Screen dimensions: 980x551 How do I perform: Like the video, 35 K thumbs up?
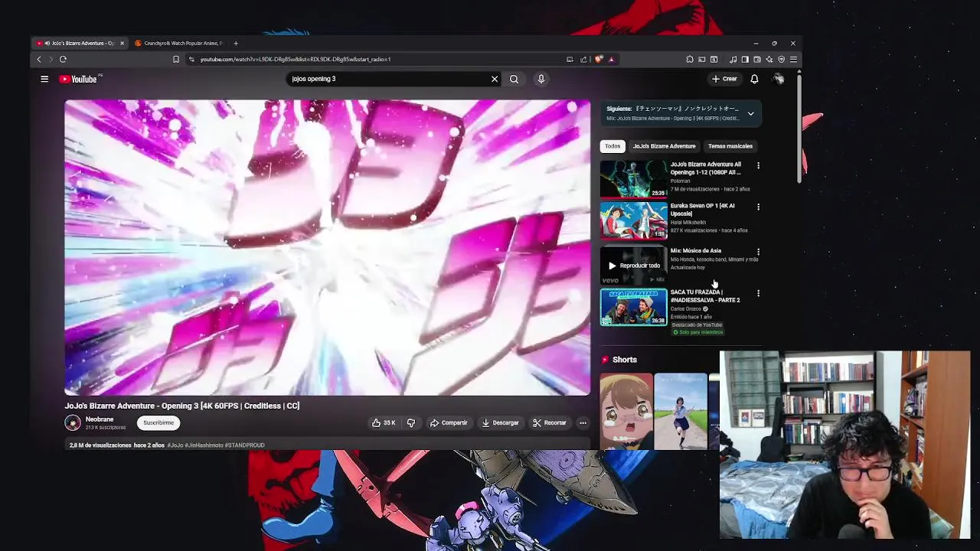pos(384,422)
